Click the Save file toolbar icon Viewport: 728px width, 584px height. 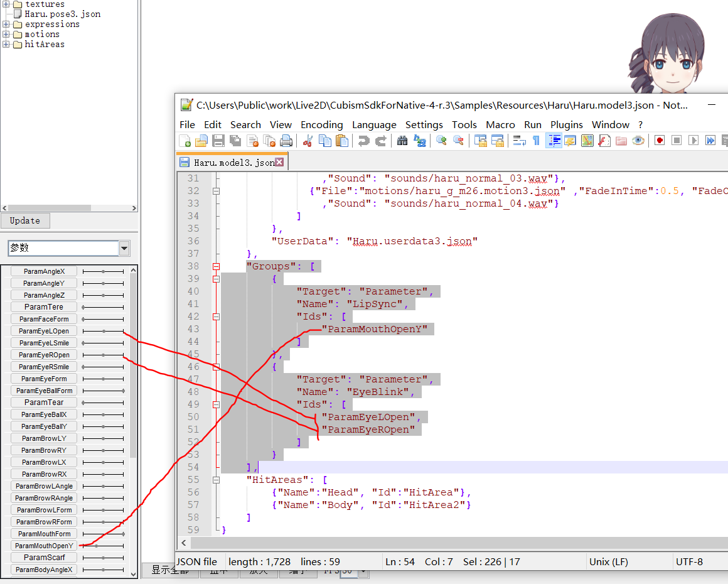pos(218,141)
